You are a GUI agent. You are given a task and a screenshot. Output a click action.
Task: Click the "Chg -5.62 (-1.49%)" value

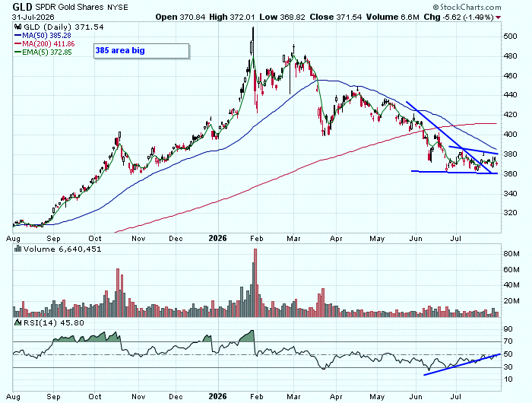point(459,17)
